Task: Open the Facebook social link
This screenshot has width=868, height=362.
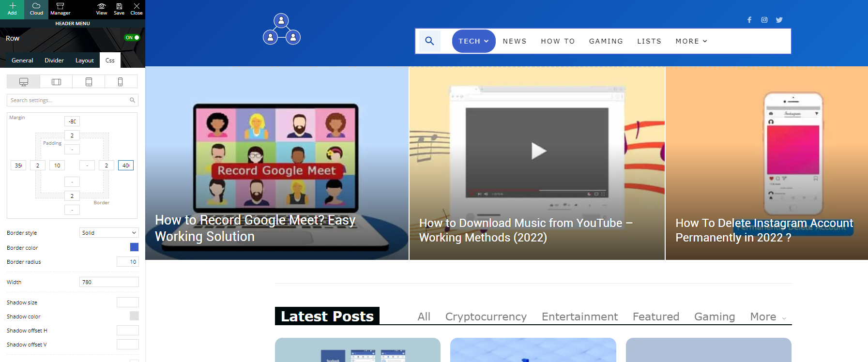Action: coord(749,20)
